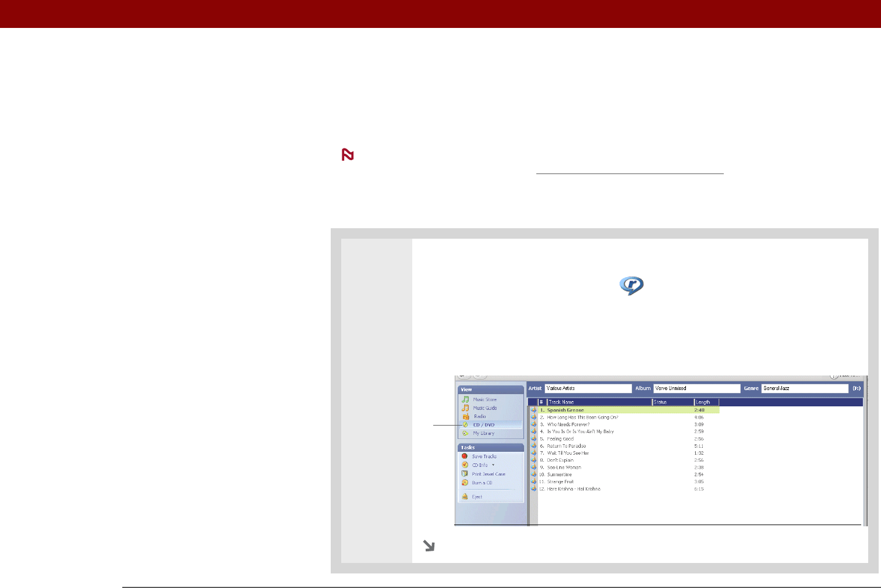881x588 pixels.
Task: Select the track name 'Strange Fruit'
Action: click(x=560, y=481)
